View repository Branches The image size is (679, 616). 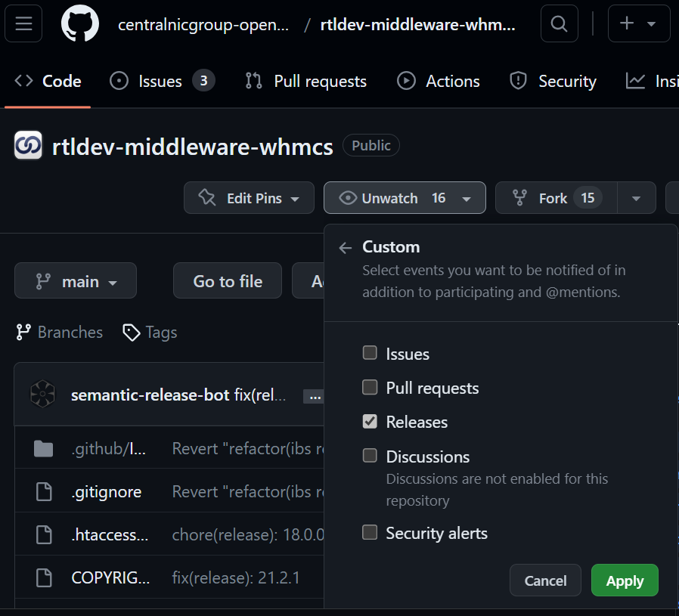coord(59,333)
